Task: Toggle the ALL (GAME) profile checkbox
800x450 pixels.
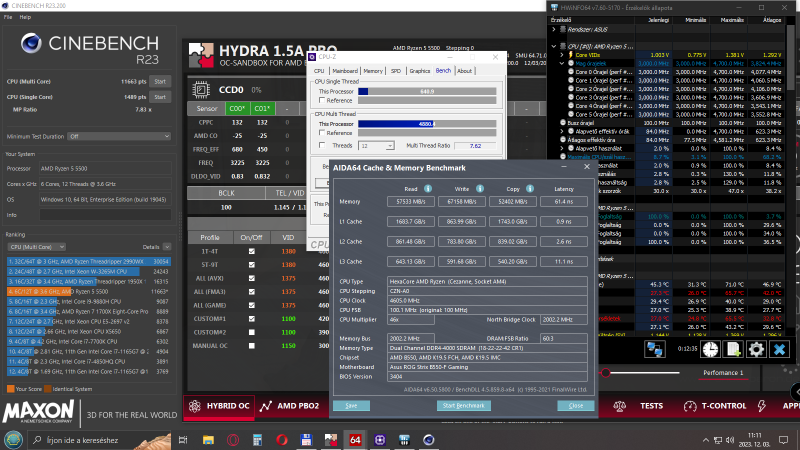Action: [x=252, y=305]
